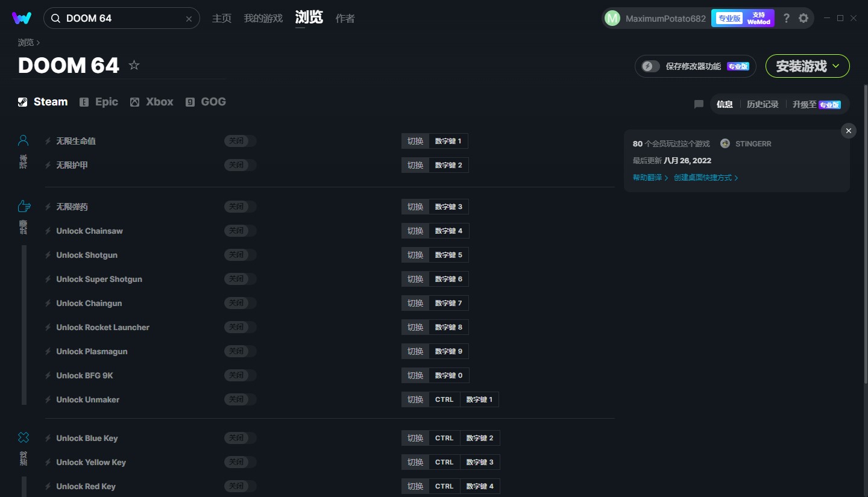
Task: Click the keys category cross icon
Action: tap(24, 437)
